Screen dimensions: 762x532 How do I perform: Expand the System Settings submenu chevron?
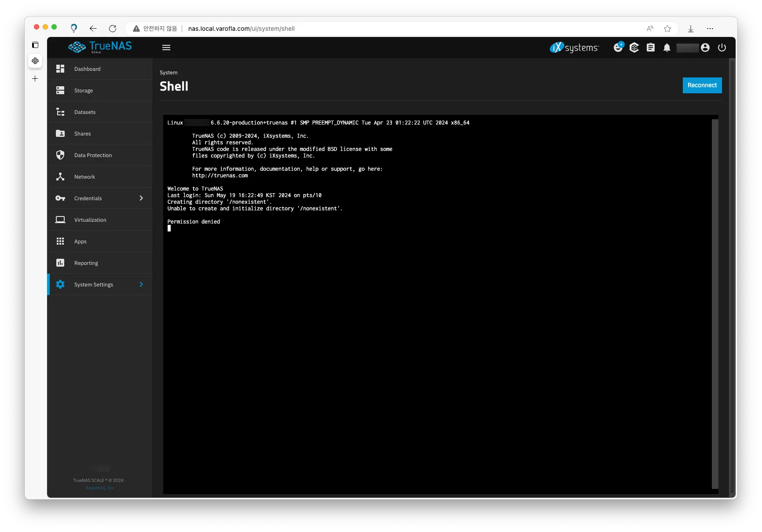tap(141, 285)
